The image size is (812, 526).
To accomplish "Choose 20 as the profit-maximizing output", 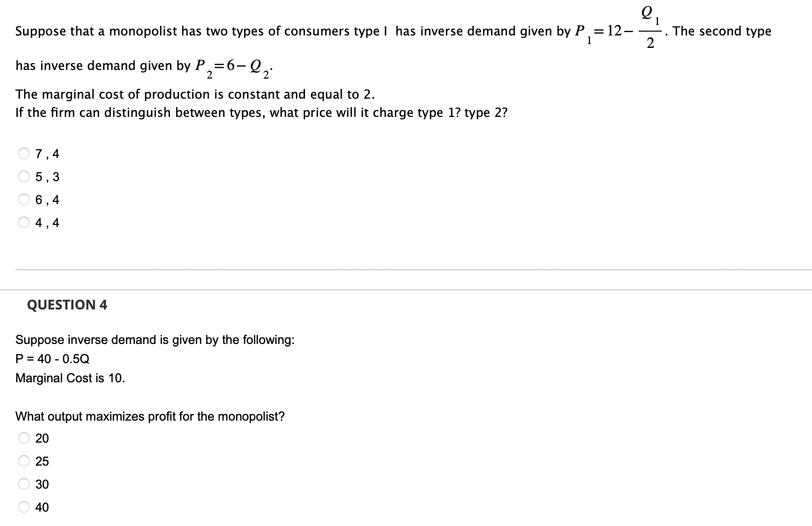I will (23, 437).
